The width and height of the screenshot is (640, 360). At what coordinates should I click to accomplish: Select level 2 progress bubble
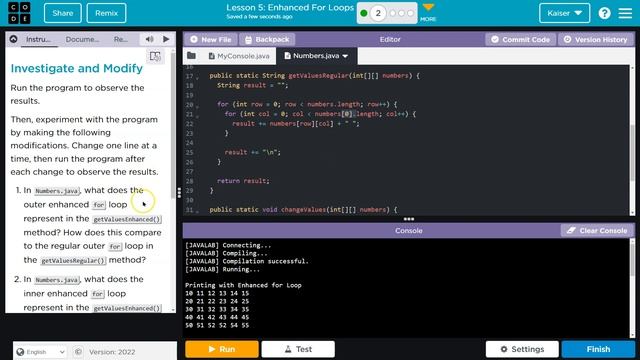378,13
